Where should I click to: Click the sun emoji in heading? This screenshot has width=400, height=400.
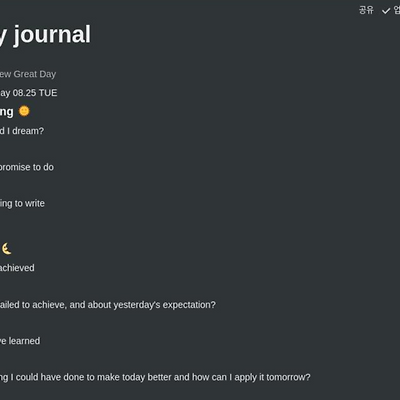tap(24, 111)
